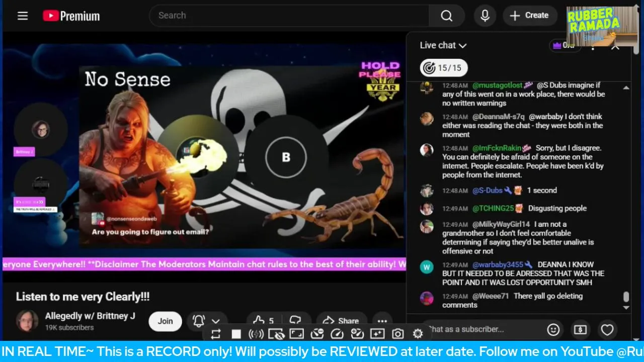
Task: Join the Allegedly w/ Brittney J channel
Action: pyautogui.click(x=165, y=321)
